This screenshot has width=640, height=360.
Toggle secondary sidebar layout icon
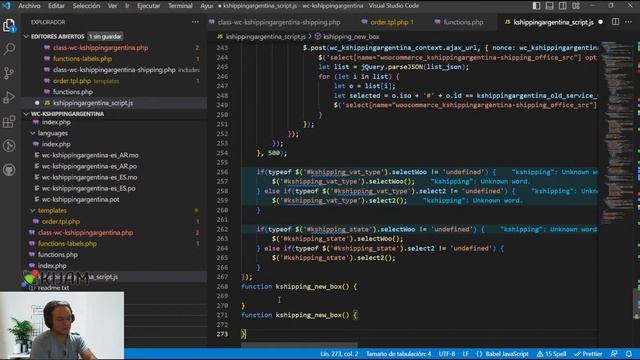click(562, 6)
